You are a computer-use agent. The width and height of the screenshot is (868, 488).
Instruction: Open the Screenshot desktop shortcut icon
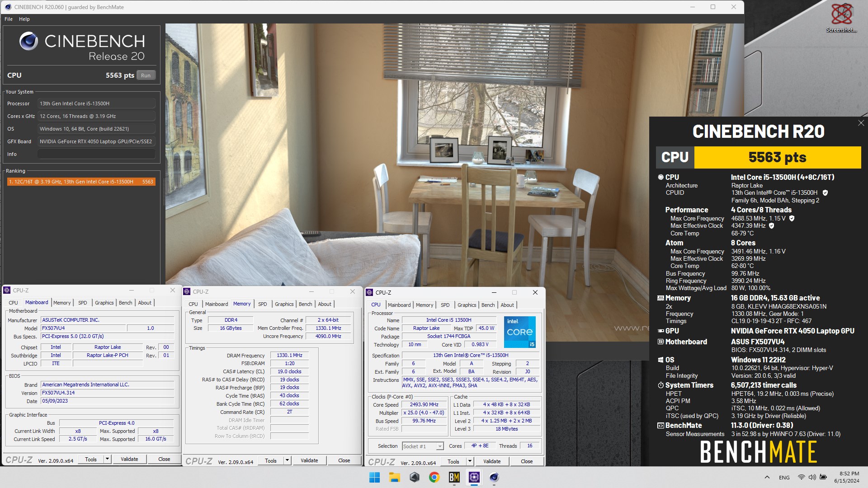tap(841, 17)
